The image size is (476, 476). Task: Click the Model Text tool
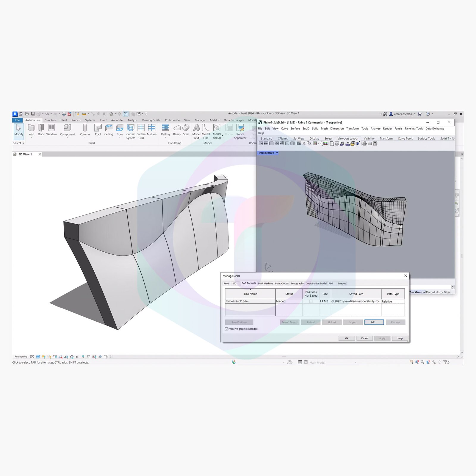196,131
